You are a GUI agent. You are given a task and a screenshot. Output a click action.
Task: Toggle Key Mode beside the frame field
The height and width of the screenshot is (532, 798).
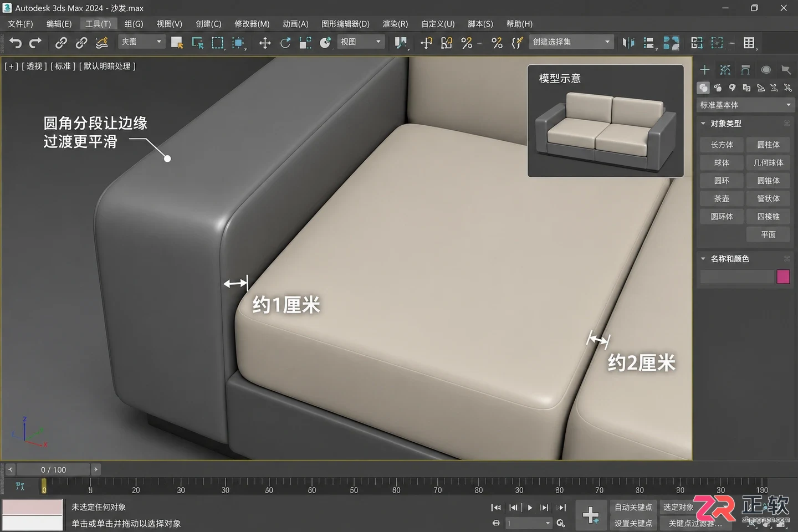tap(496, 523)
